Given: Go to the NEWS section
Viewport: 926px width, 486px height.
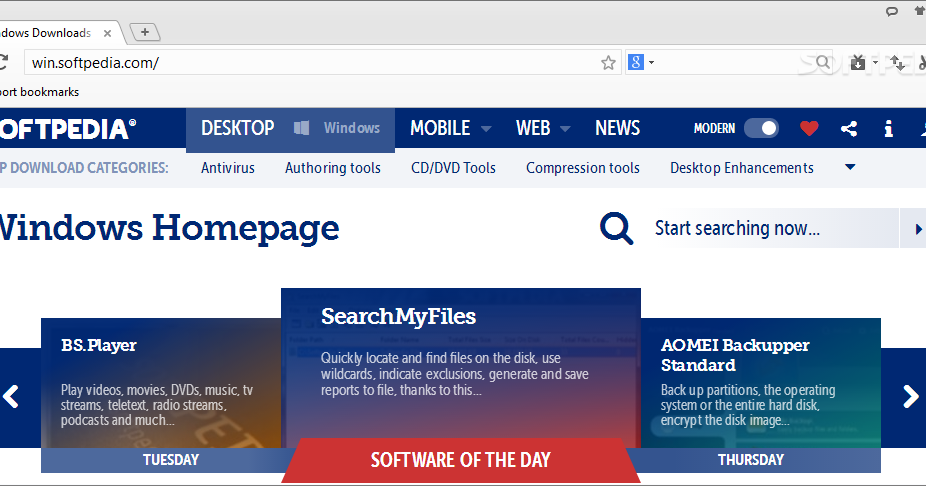Looking at the screenshot, I should 617,128.
